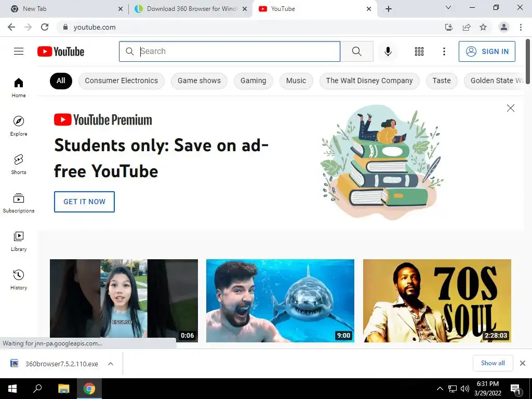Show hidden system tray icons
The width and height of the screenshot is (532, 399).
tap(440, 389)
